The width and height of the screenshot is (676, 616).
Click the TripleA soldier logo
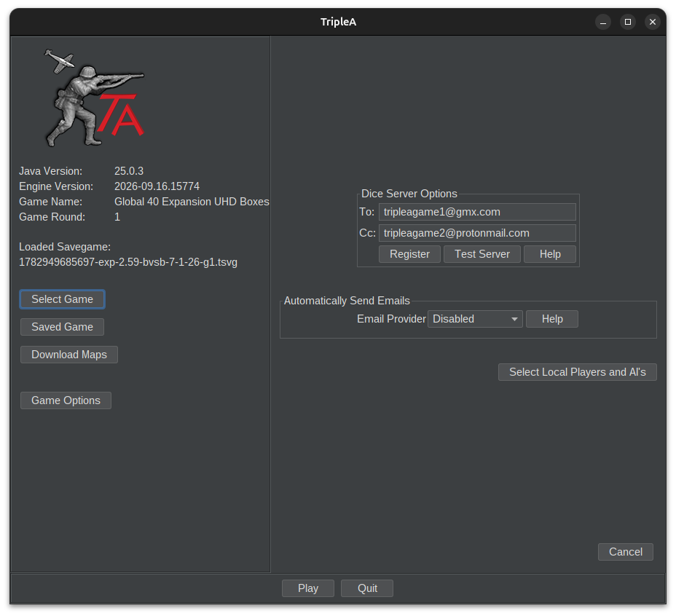95,98
